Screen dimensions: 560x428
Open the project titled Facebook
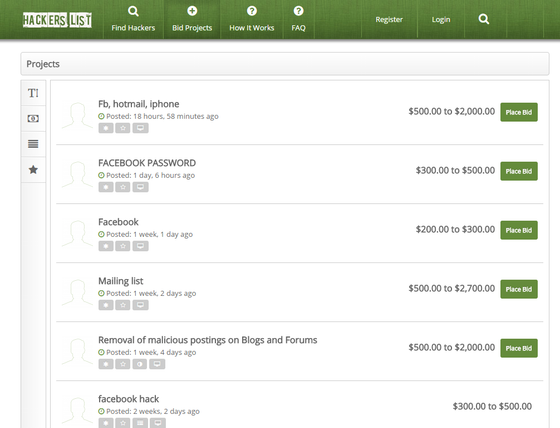point(118,222)
